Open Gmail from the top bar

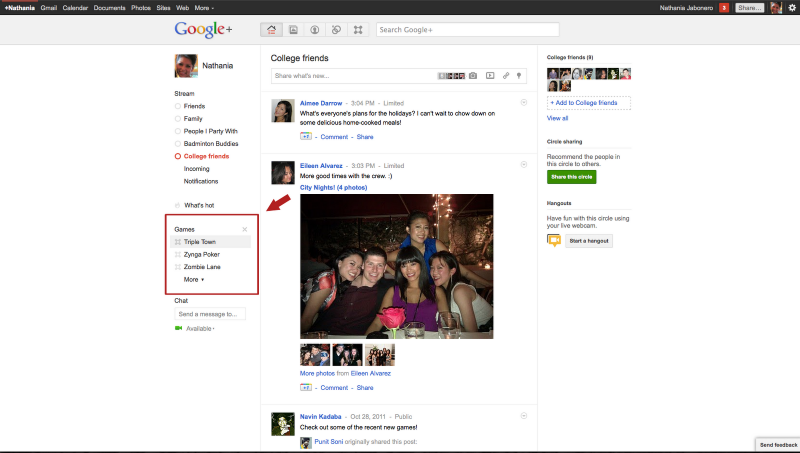tap(48, 7)
